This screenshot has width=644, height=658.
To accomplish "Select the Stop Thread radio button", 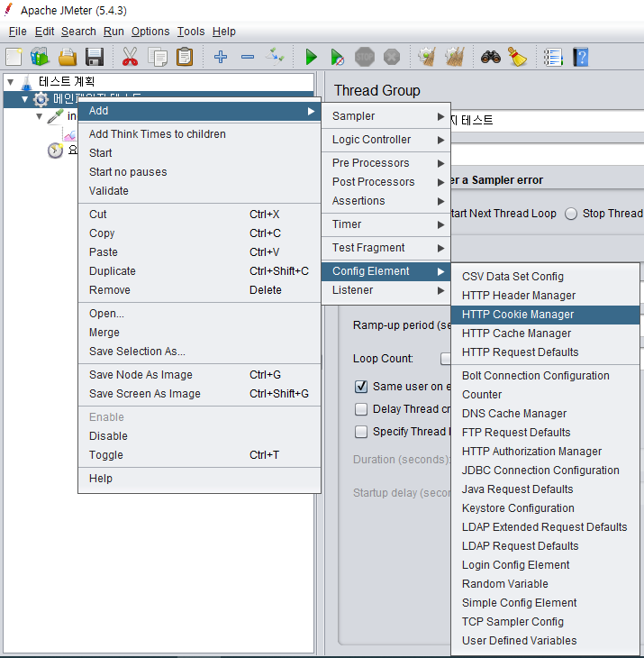I will (571, 214).
